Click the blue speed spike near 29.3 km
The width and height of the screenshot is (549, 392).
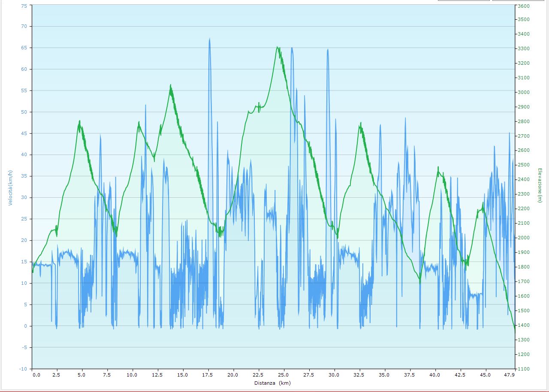pyautogui.click(x=328, y=50)
